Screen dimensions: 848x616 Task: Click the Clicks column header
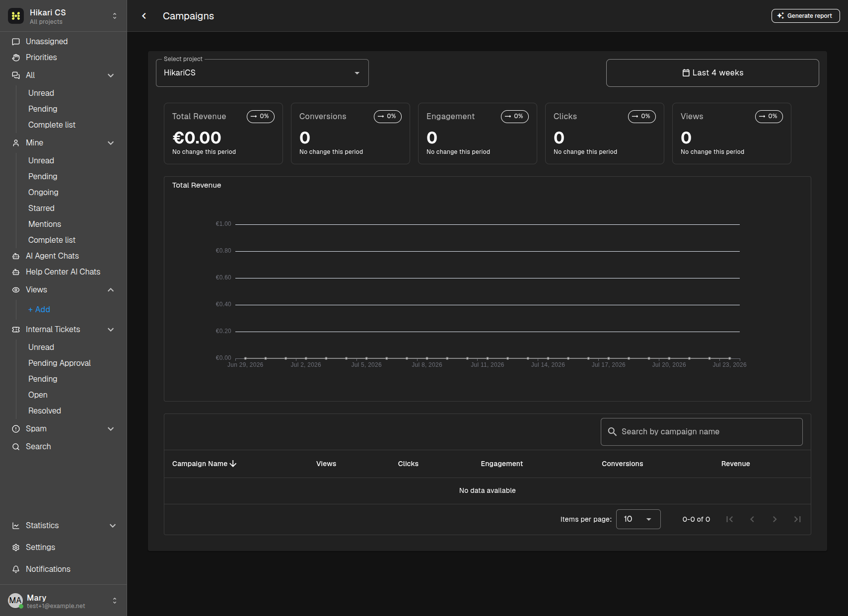point(408,464)
